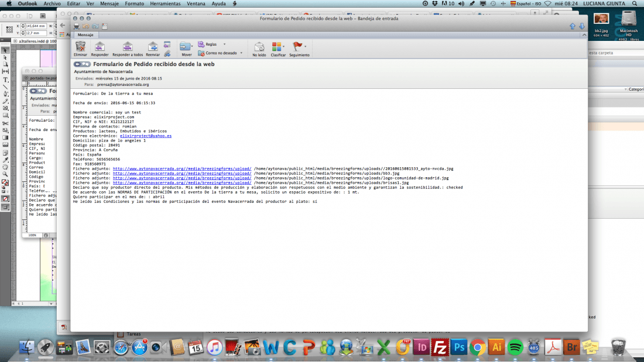Screen dimensions: 644x362
Task: Click the elixirproject@yahoo.es email link
Action: point(146,136)
